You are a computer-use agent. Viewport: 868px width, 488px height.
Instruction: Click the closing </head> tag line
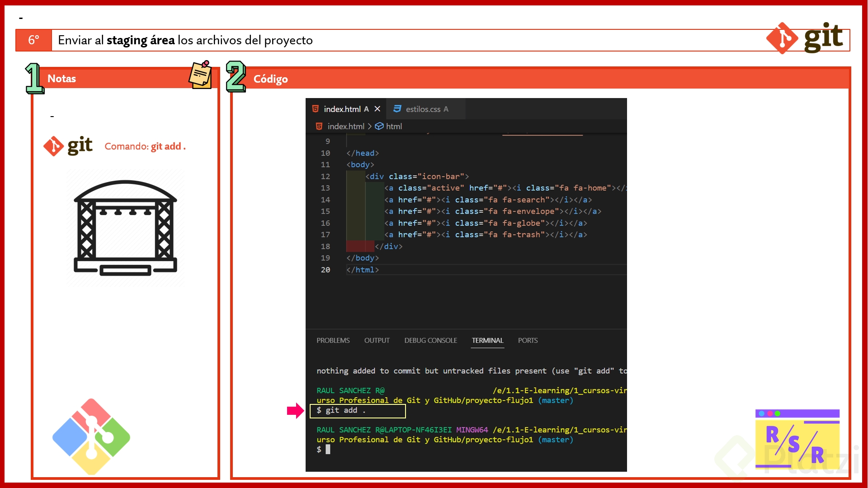coord(363,153)
